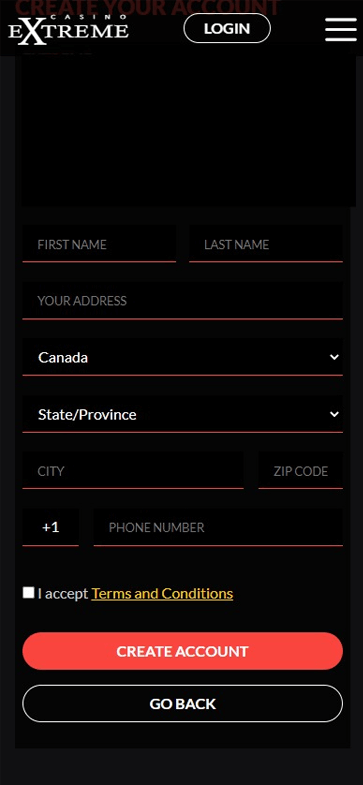Click the LOGIN button in the header

227,29
